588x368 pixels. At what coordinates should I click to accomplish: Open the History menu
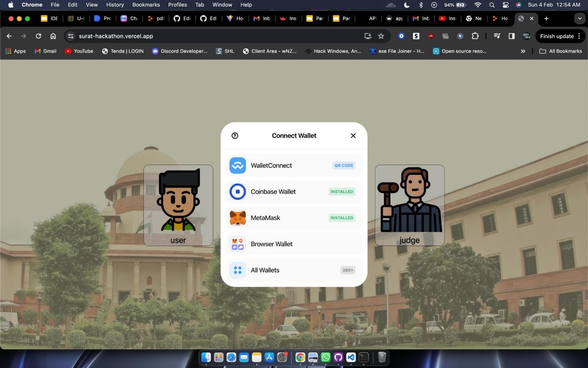(x=115, y=5)
